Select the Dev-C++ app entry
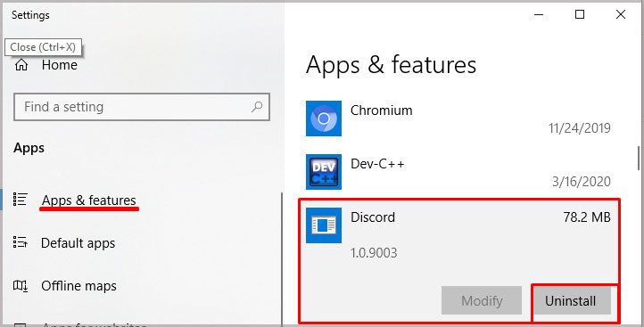The width and height of the screenshot is (644, 327). (458, 172)
